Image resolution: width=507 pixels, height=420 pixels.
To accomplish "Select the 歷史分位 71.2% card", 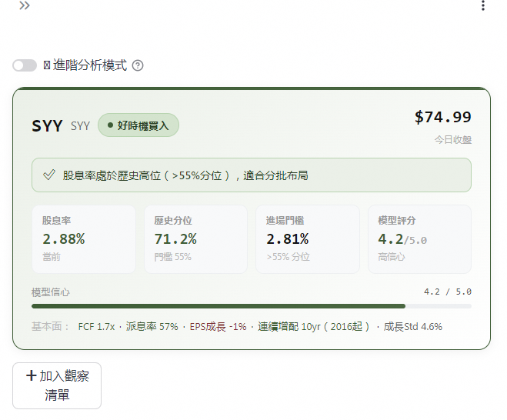I will coord(195,239).
